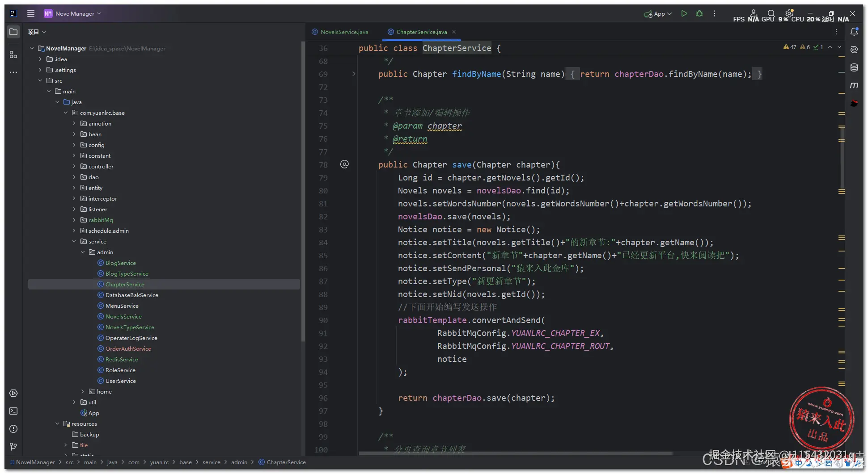The image size is (868, 474).
Task: Close the ChapterService.java tab
Action: (x=454, y=32)
